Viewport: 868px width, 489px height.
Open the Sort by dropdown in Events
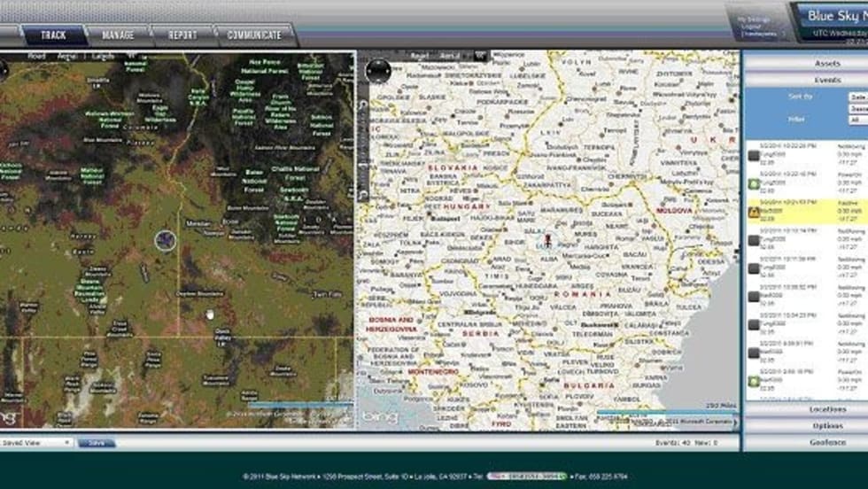[857, 97]
